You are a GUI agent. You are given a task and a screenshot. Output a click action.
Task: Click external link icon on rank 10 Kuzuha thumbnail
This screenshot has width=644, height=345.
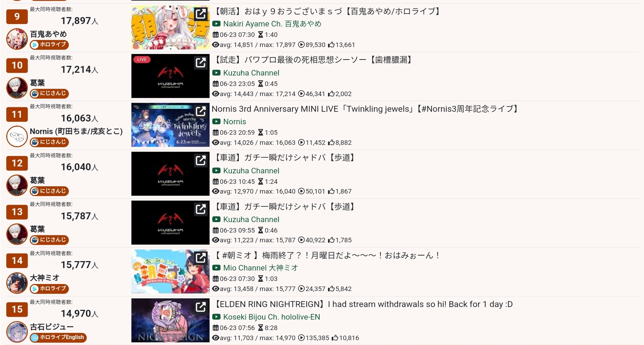coord(201,63)
